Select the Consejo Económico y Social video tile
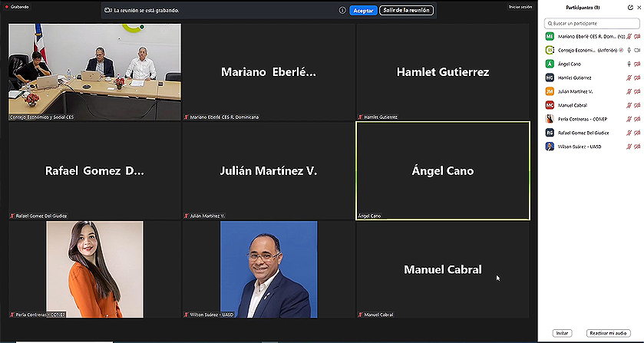Screen dimensions: 644x343 [x=95, y=72]
